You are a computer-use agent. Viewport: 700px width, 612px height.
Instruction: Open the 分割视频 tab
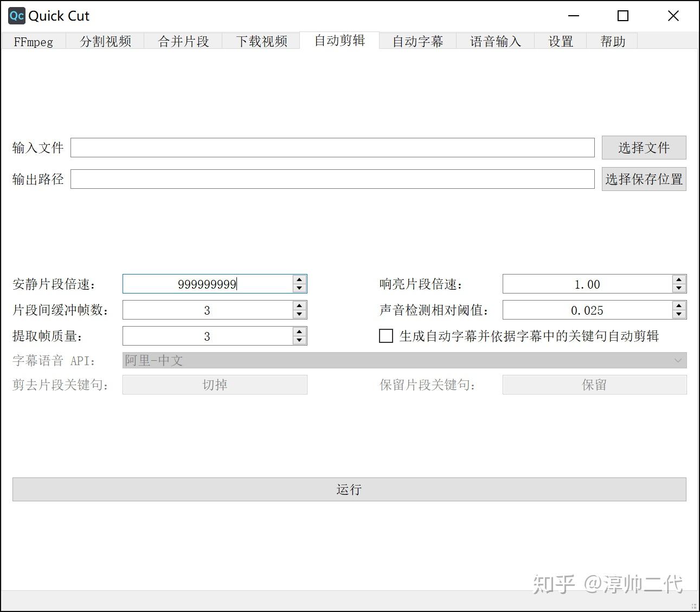pyautogui.click(x=105, y=41)
